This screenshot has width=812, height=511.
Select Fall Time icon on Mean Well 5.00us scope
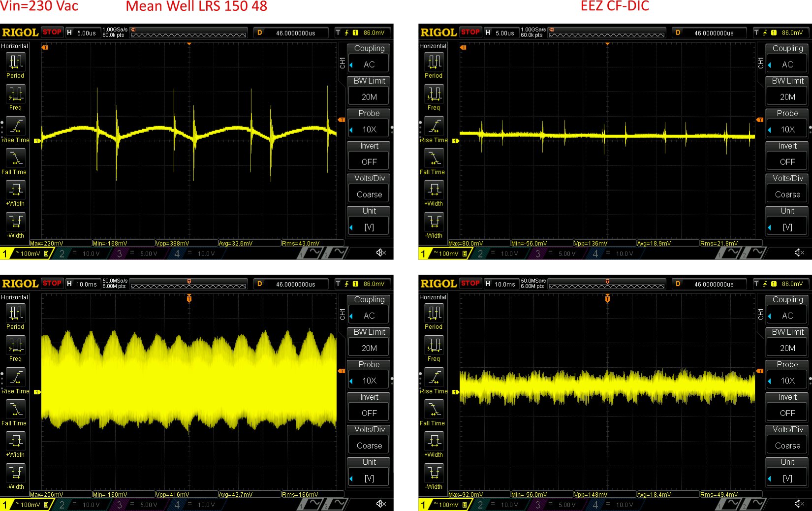pyautogui.click(x=16, y=158)
